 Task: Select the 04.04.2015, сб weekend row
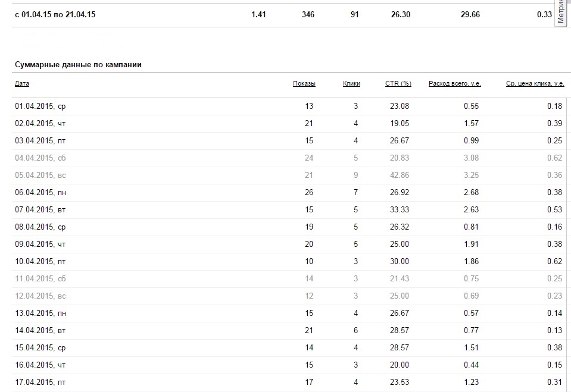289,158
